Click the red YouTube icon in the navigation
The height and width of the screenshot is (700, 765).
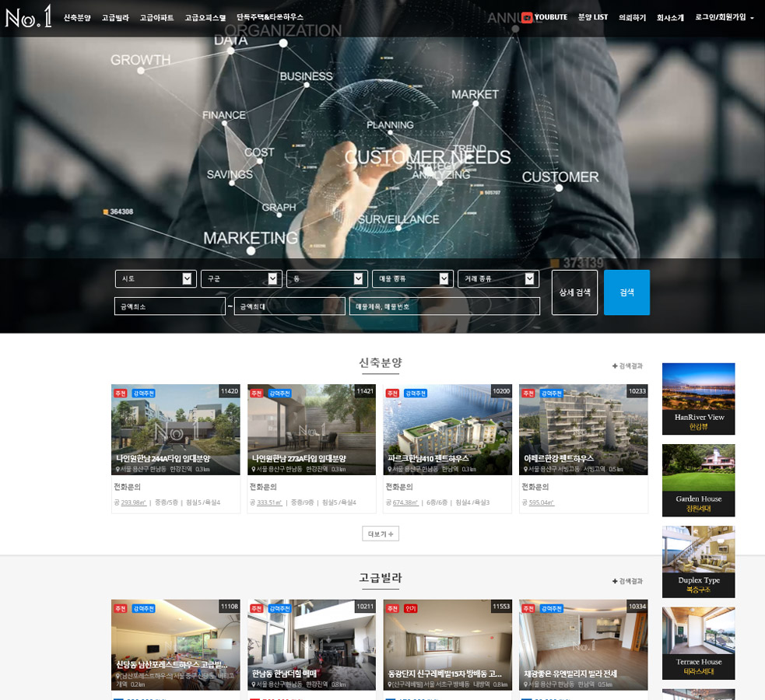[526, 18]
